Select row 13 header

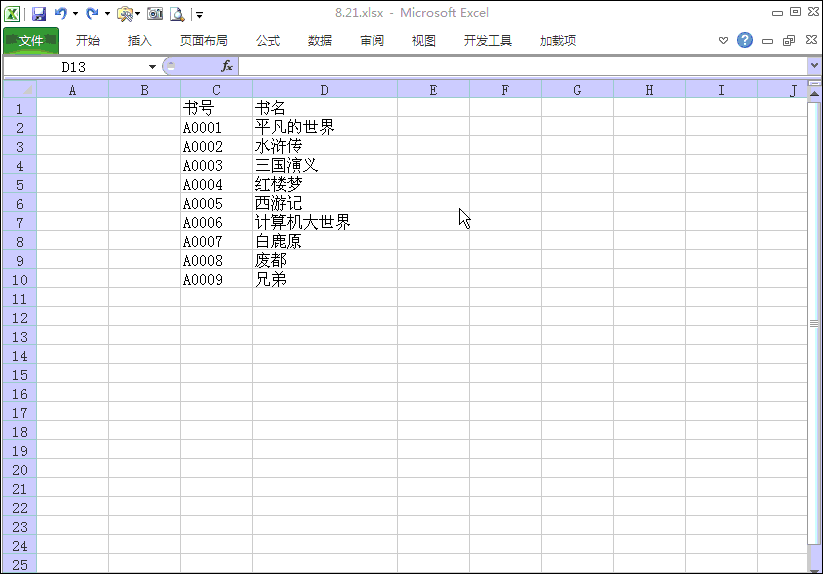pyautogui.click(x=20, y=337)
